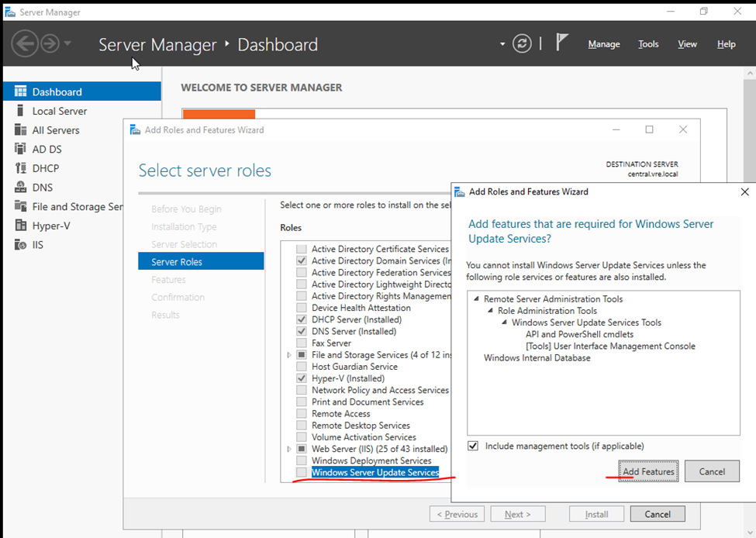Viewport: 756px width, 538px height.
Task: Expand Web Server (IIS) role node
Action: click(289, 449)
